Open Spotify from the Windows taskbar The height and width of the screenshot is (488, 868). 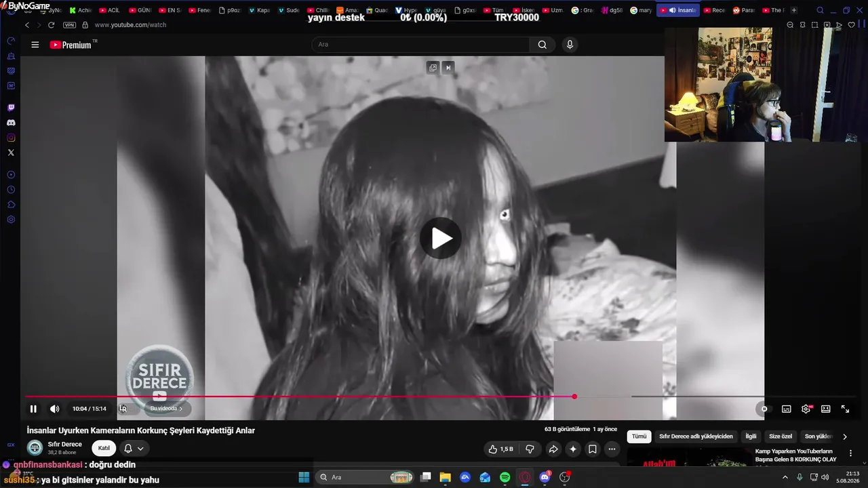(x=505, y=477)
